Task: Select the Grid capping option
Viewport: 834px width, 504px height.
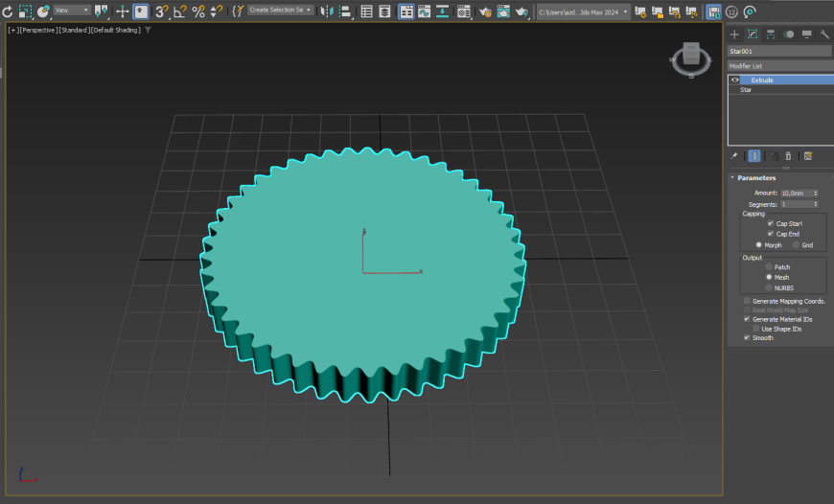Action: [x=797, y=245]
